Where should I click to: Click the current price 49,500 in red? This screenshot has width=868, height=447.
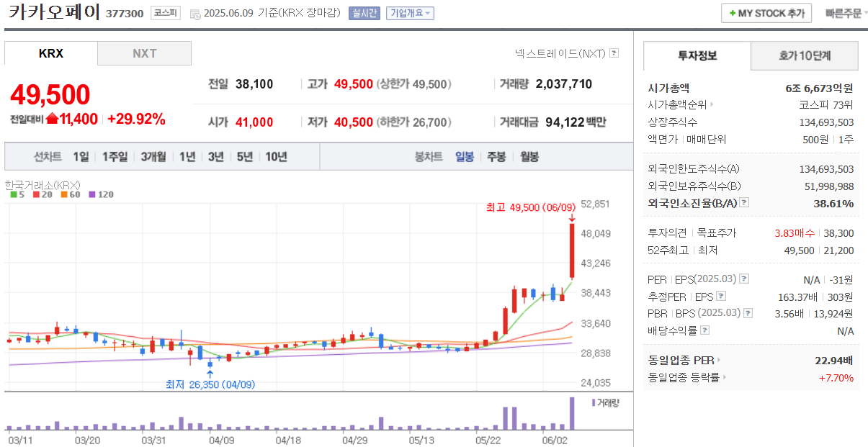[x=50, y=95]
